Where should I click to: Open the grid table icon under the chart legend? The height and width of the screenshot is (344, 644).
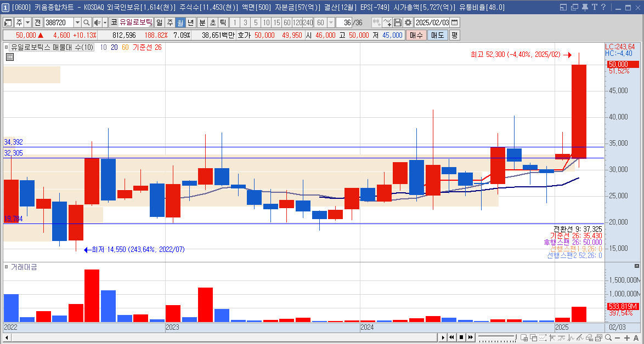click(10, 56)
